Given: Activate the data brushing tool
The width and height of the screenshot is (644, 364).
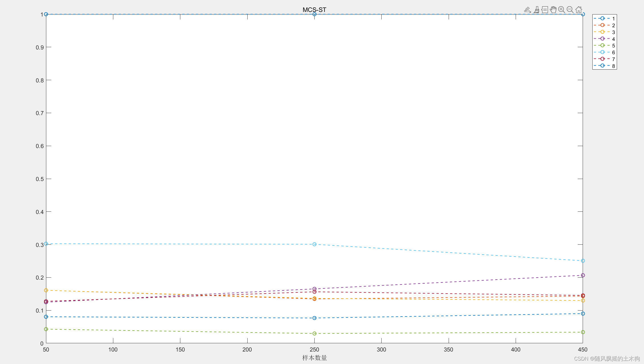Looking at the screenshot, I should pyautogui.click(x=536, y=10).
